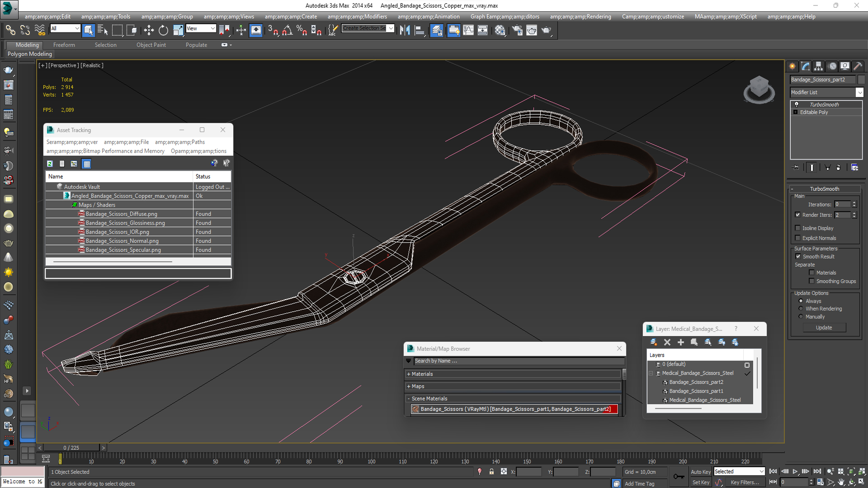Switch to the Populate ribbon tab
Image resolution: width=868 pixels, height=488 pixels.
click(196, 45)
